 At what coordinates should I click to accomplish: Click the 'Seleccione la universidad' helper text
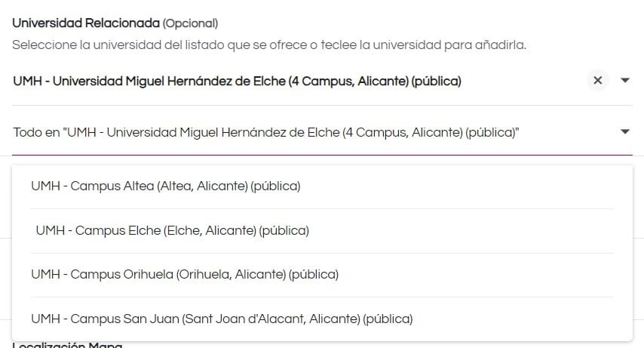[x=269, y=45]
